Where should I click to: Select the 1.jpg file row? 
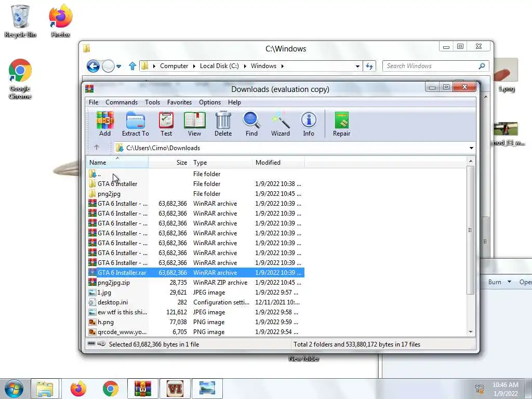pos(195,292)
